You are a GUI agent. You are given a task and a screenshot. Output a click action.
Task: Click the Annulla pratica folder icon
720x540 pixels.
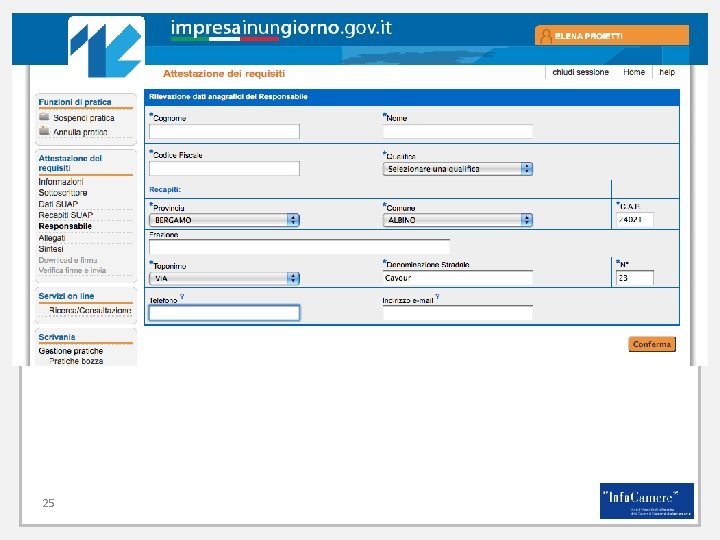[x=44, y=131]
